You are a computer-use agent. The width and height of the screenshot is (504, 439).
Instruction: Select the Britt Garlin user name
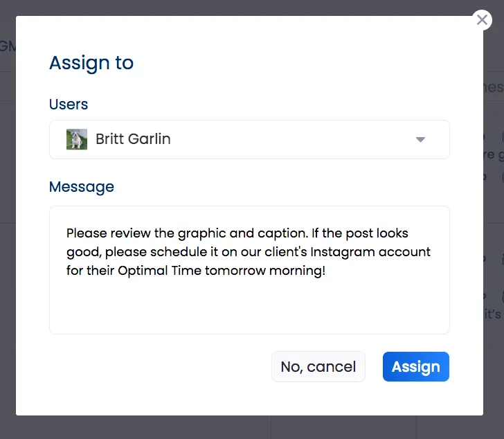point(133,139)
